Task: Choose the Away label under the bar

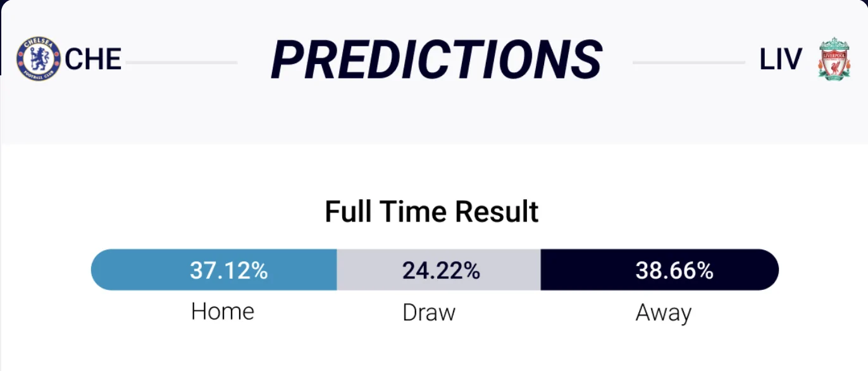Action: tap(663, 313)
